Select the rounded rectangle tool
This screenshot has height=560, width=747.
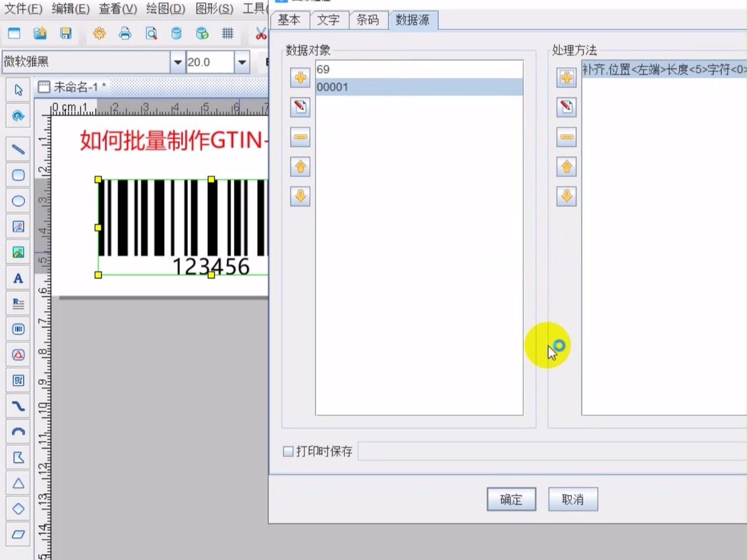[18, 175]
